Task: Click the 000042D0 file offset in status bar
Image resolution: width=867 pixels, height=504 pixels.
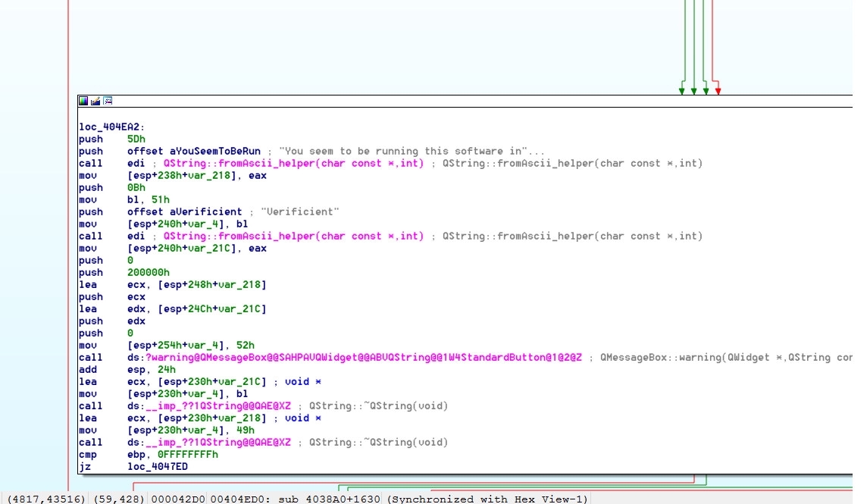Action: coord(178,499)
